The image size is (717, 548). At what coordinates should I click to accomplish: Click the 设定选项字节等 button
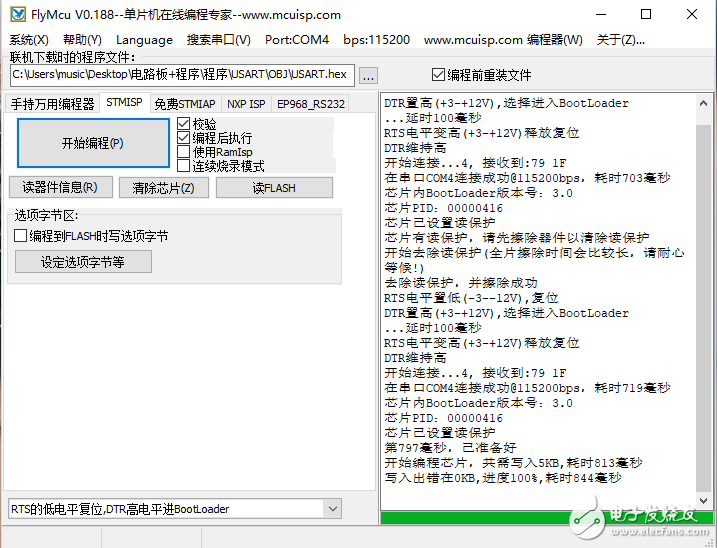tap(83, 262)
